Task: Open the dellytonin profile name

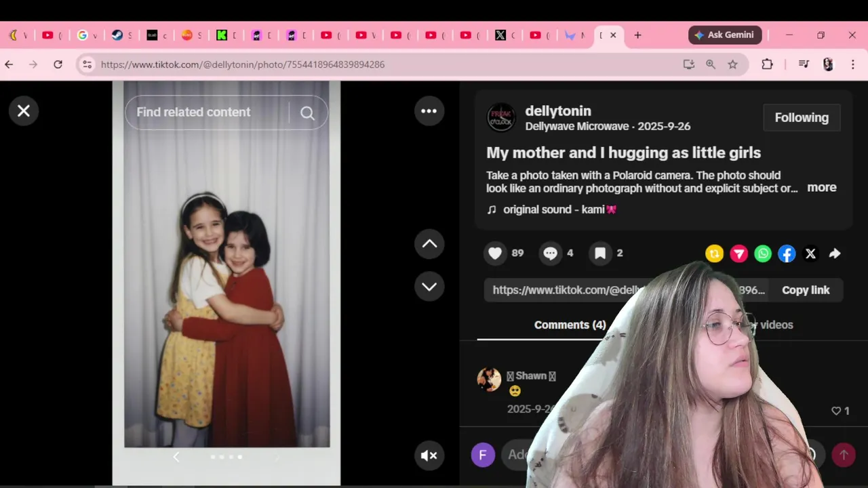Action: tap(558, 111)
